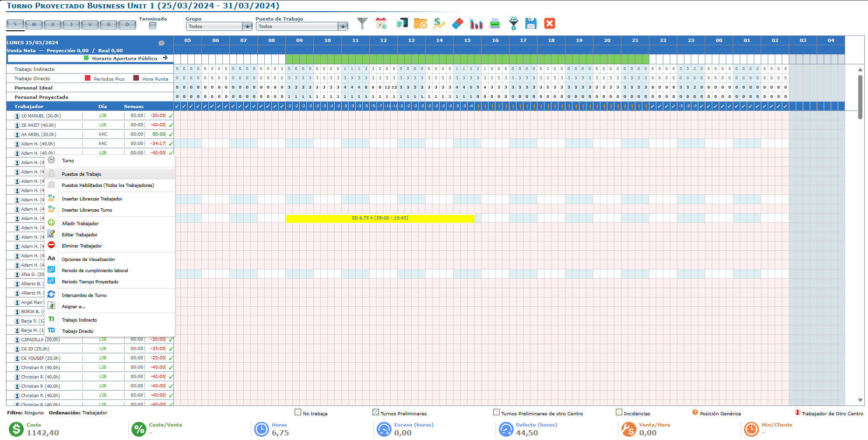Select Trabajo Indirecto (TI) menu item
Screen dimensions: 868x440
tap(110, 320)
